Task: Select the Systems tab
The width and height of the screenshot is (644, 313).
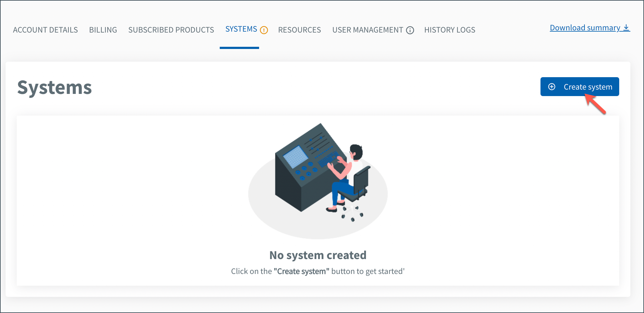Action: (241, 29)
